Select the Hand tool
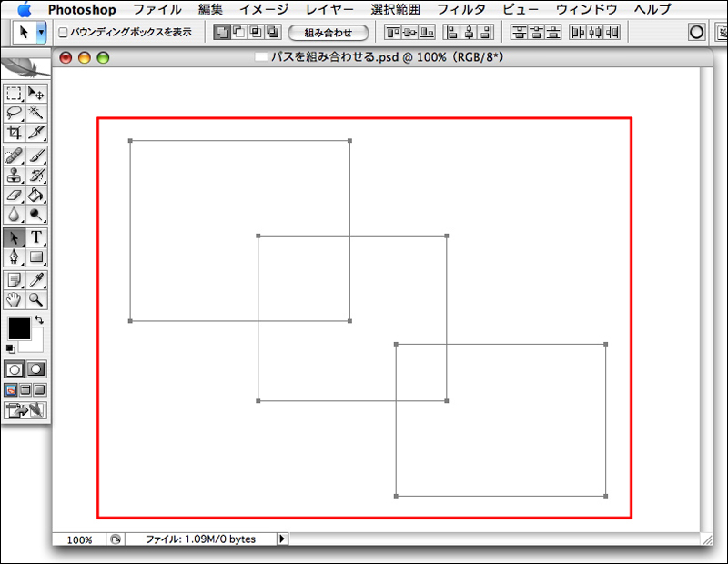Screen dimensions: 728x564 pos(15,299)
